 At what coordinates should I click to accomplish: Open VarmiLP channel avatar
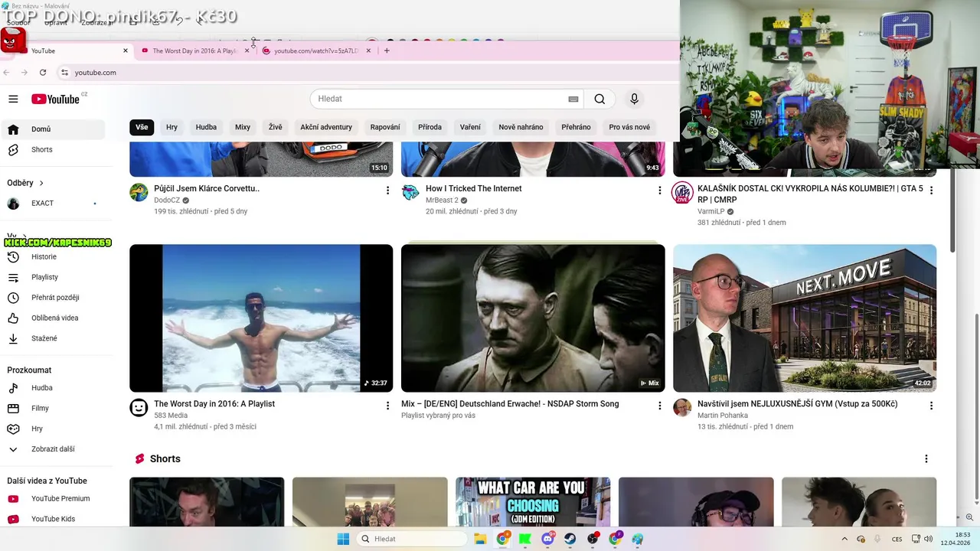pyautogui.click(x=682, y=192)
